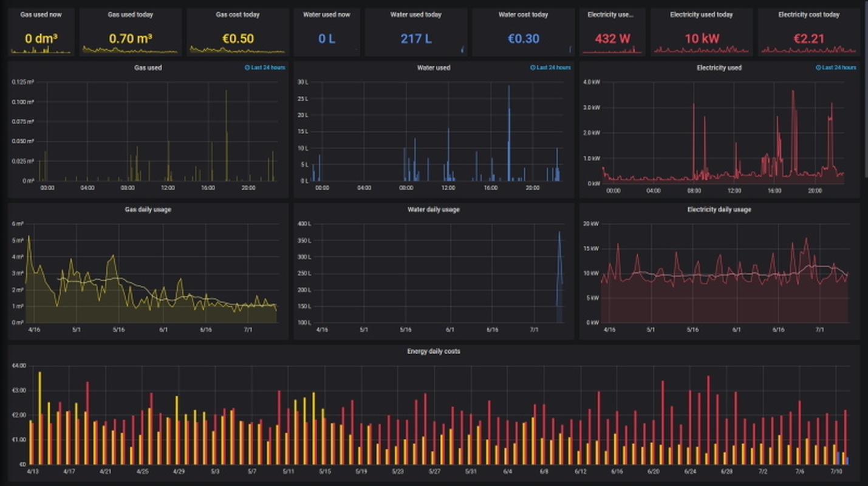Click the €0.50 gas cost value
This screenshot has height=486, width=868.
point(238,39)
